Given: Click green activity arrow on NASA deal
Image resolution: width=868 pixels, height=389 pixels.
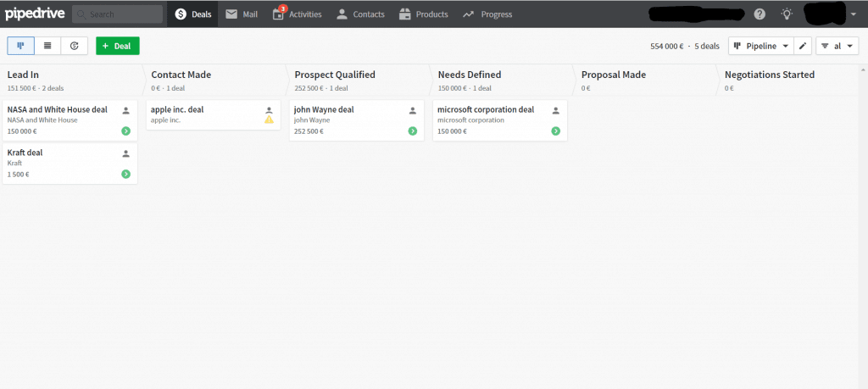Looking at the screenshot, I should (x=125, y=131).
